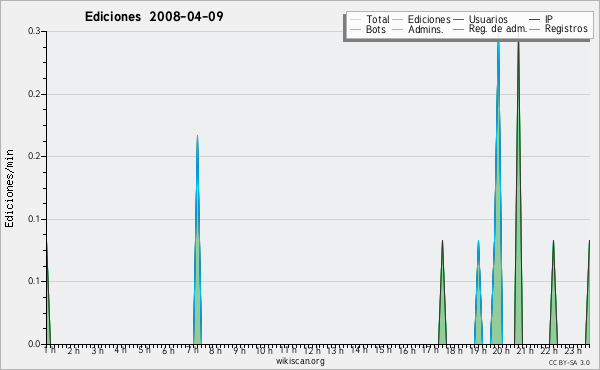The height and width of the screenshot is (370, 600).
Task: Click the '16 h' x-axis label
Action: 407,350
